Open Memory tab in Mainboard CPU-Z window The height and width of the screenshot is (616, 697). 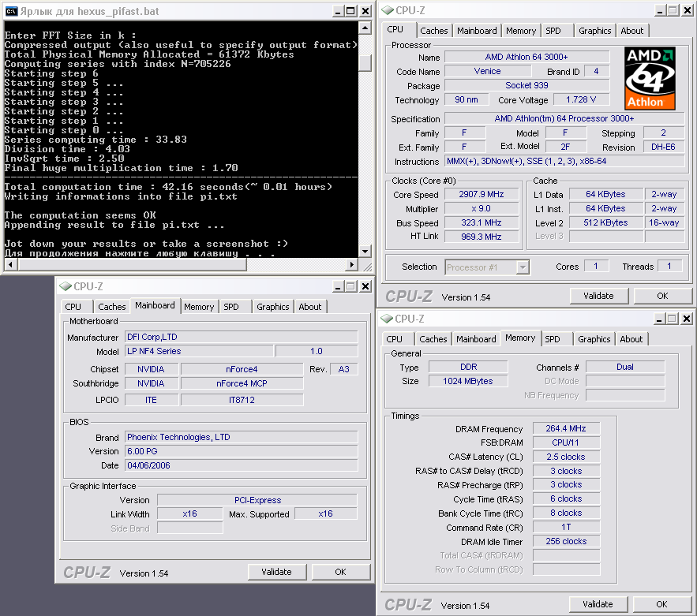click(x=199, y=307)
